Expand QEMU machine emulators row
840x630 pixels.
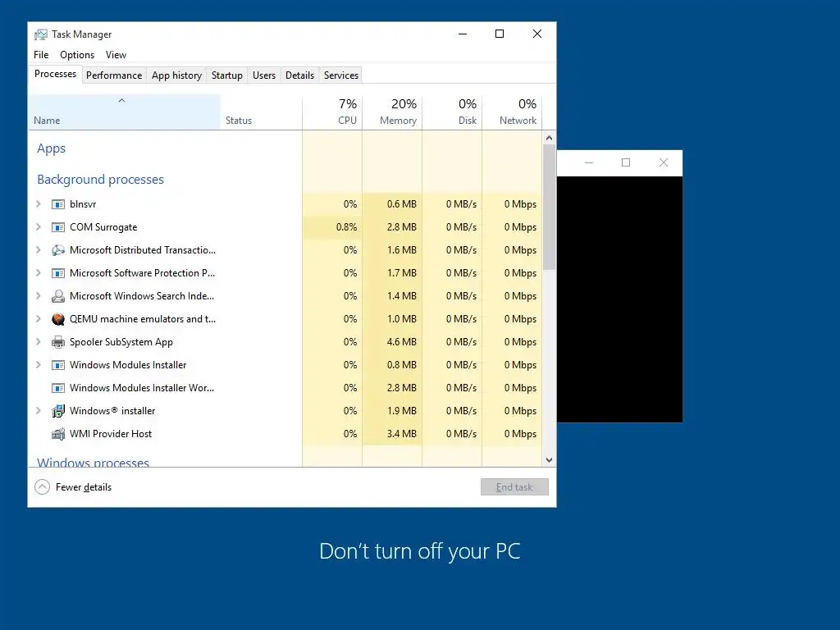click(x=38, y=319)
